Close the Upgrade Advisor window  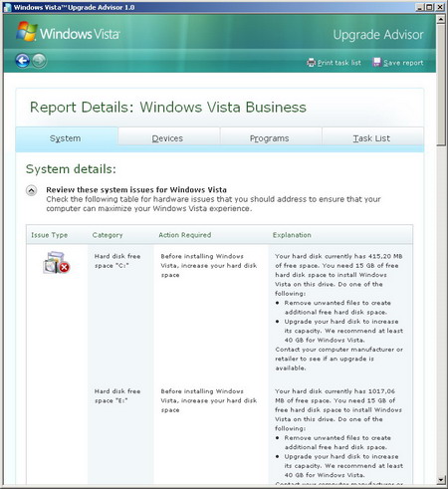point(440,7)
